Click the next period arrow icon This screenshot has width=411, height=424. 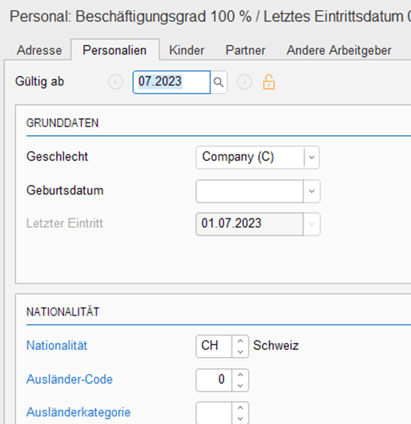pos(244,82)
